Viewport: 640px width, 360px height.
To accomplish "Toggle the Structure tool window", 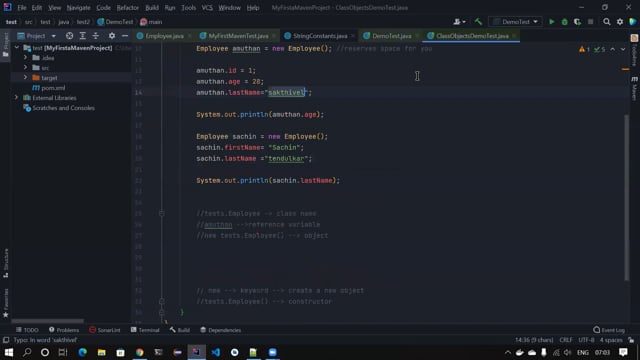I will click(x=6, y=263).
